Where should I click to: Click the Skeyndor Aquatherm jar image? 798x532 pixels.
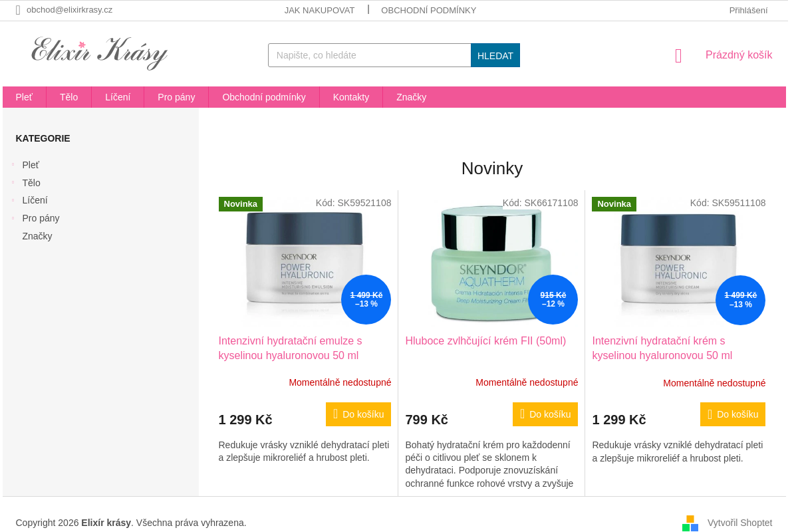(x=491, y=263)
